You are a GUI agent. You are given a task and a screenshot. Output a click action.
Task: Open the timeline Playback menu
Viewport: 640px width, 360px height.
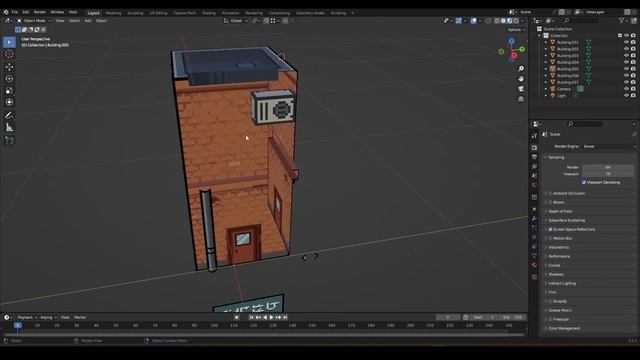(27, 317)
